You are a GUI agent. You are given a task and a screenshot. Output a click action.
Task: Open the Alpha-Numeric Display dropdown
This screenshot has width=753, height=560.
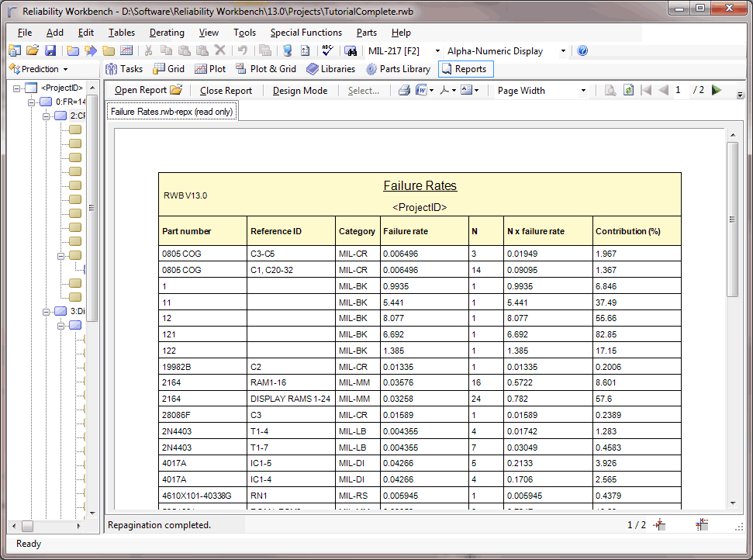tap(563, 51)
